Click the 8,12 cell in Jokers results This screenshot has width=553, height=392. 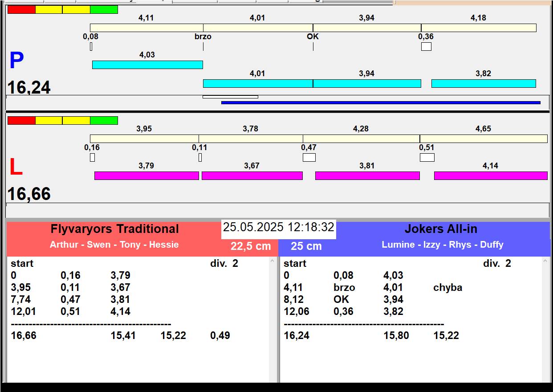(294, 300)
